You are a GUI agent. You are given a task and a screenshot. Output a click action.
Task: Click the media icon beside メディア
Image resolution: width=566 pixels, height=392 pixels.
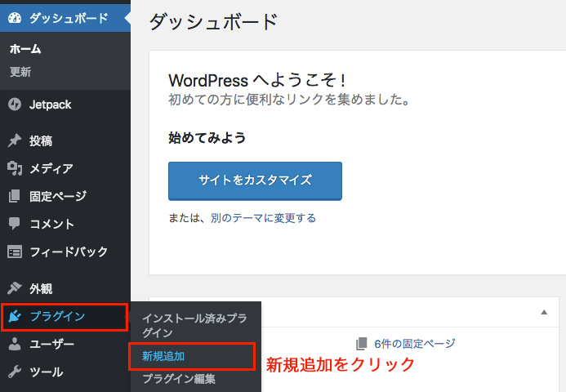point(15,168)
